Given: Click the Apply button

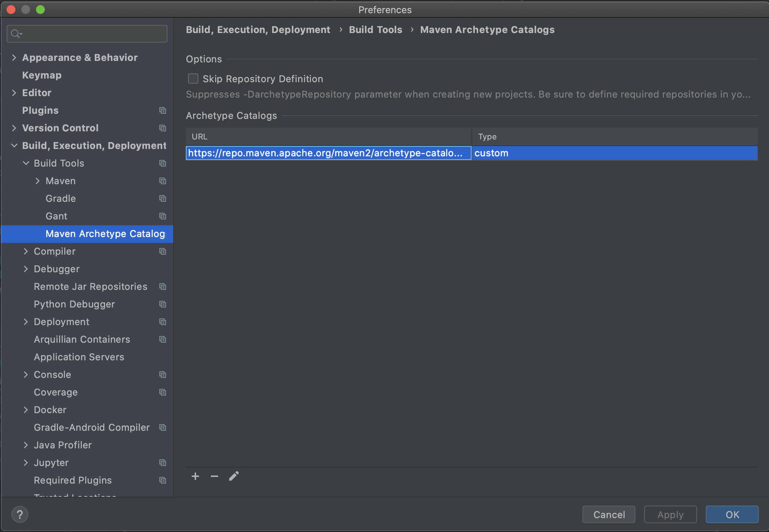Looking at the screenshot, I should click(x=671, y=514).
